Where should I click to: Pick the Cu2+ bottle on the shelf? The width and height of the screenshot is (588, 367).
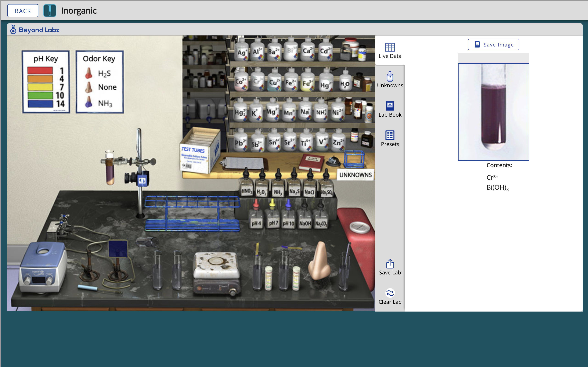click(274, 81)
